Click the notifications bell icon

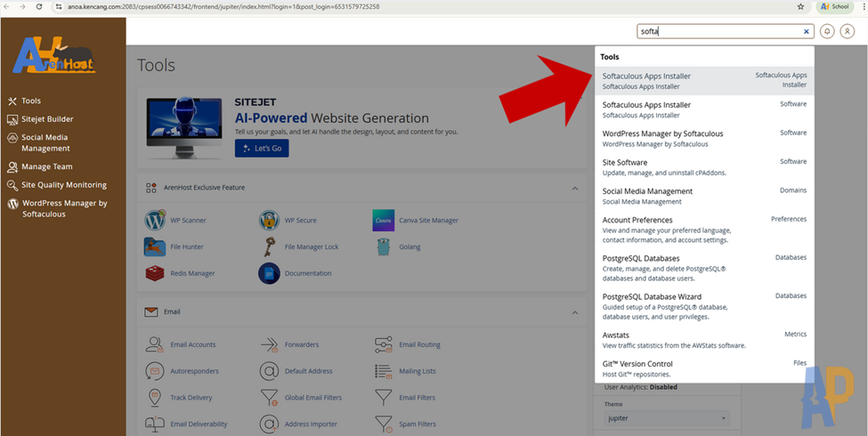pyautogui.click(x=827, y=31)
